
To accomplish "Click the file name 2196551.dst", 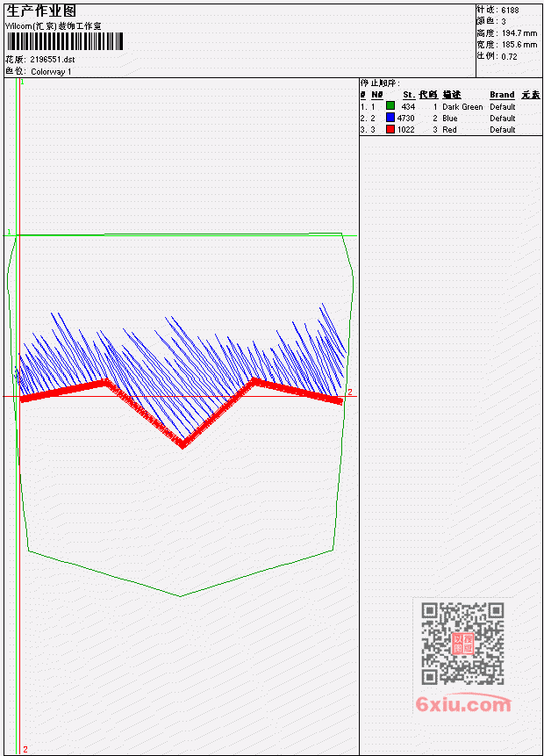I will 53,60.
